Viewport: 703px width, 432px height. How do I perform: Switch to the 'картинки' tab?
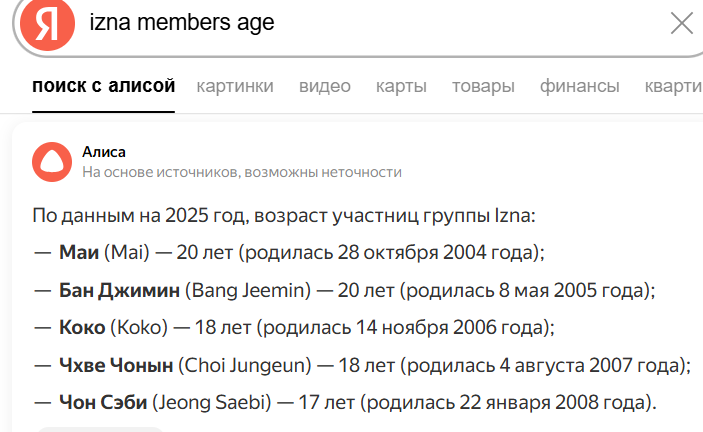point(235,86)
